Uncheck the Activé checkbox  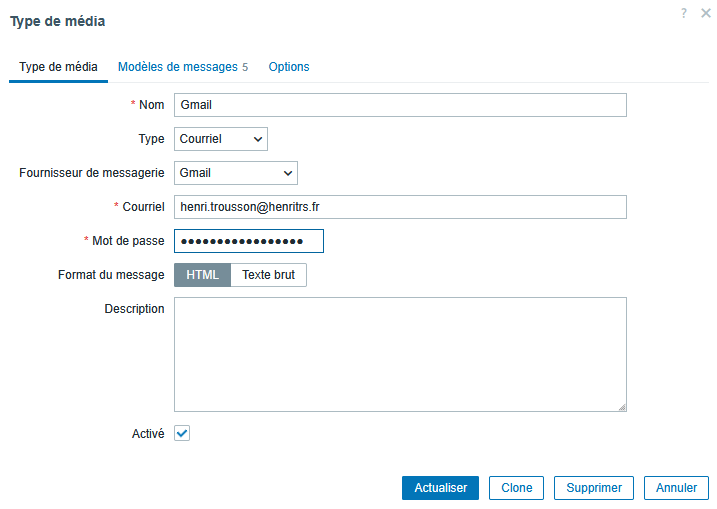tap(182, 433)
